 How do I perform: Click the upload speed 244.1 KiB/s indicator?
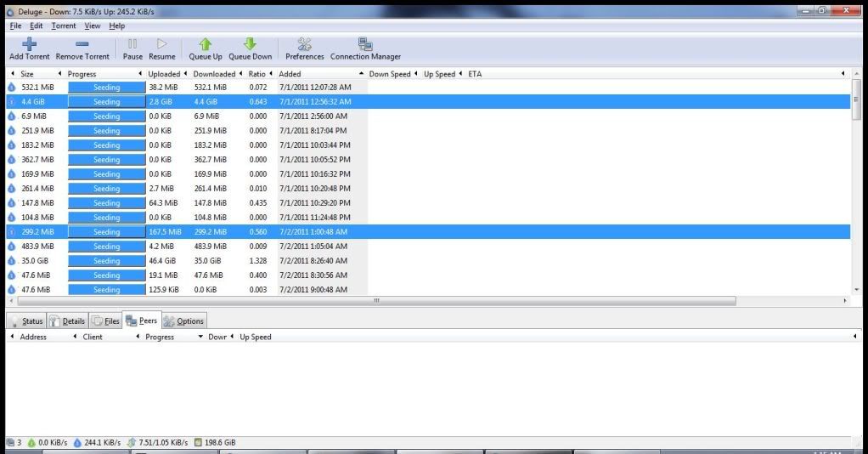tap(97, 442)
